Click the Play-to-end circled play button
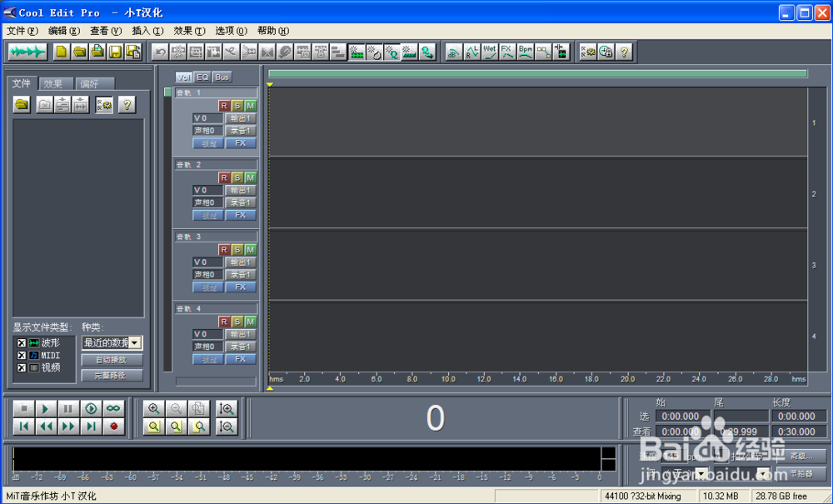833x504 pixels. point(91,408)
